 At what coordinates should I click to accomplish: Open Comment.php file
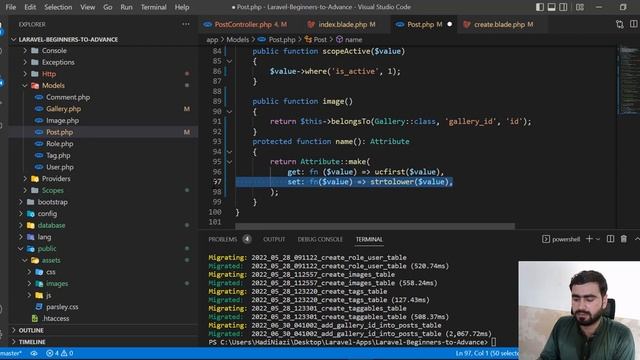pos(68,97)
